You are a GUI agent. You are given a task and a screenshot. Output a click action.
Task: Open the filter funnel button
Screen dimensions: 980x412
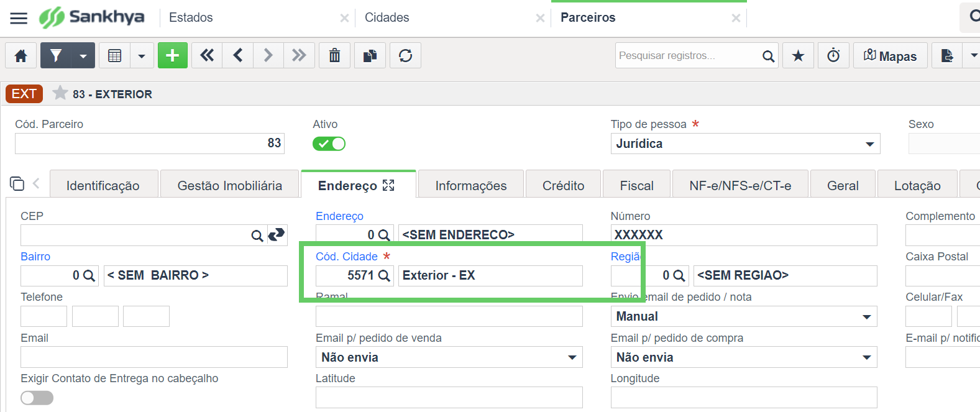(x=56, y=56)
